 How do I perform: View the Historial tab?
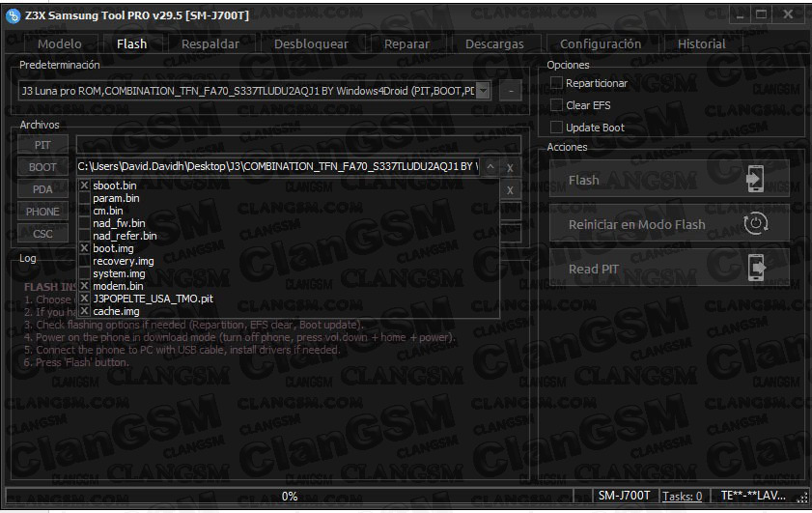point(702,44)
